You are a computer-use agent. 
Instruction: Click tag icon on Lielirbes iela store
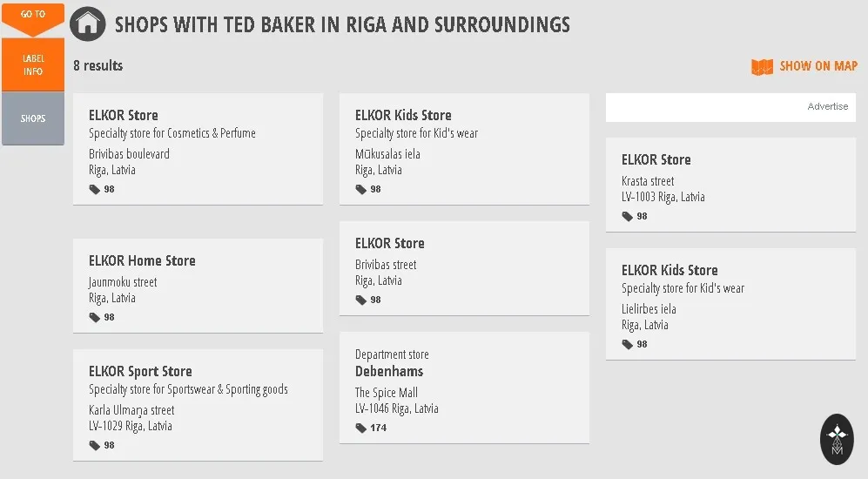(627, 344)
